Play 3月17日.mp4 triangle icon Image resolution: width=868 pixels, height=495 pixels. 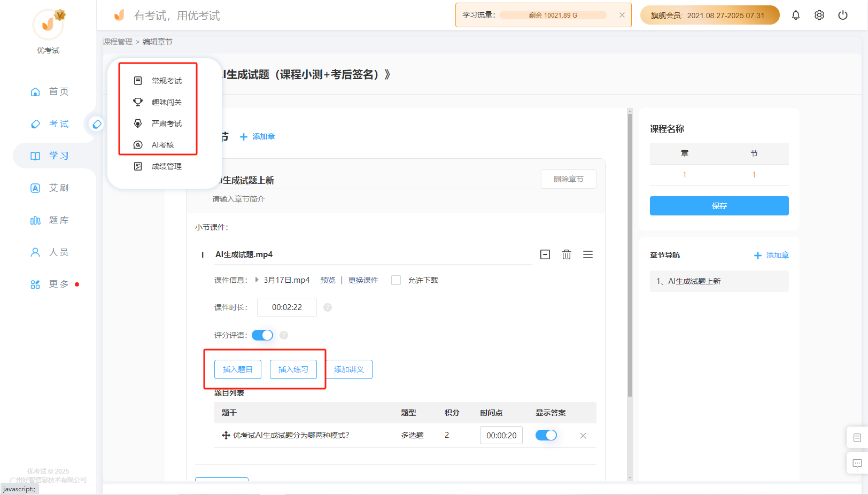257,280
